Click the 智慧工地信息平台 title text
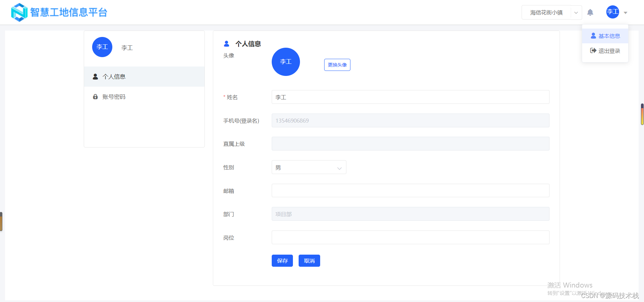 [69, 12]
